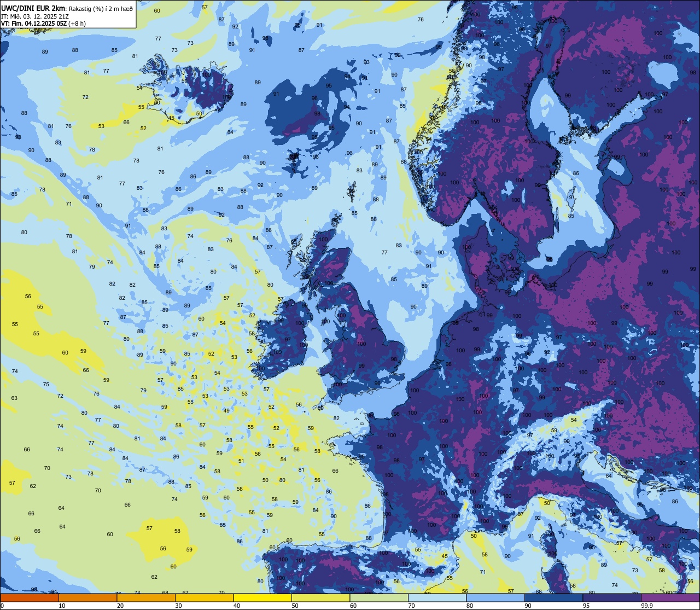Click the 80–90% light blue legend swatch
Image resolution: width=700 pixels, height=610 pixels.
[x=495, y=597]
